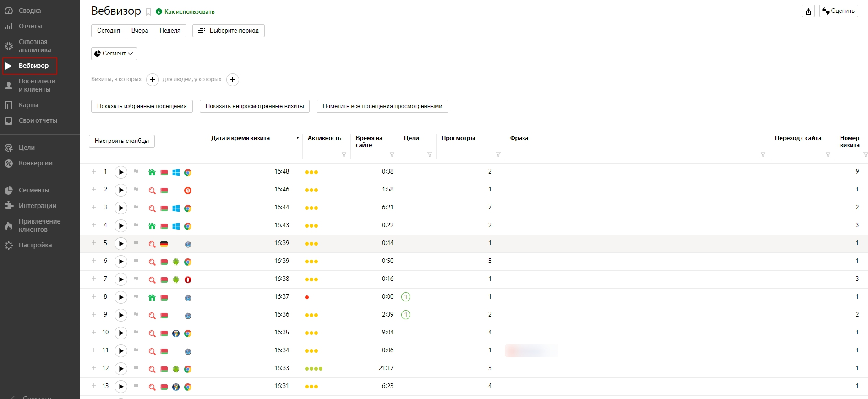Image resolution: width=868 pixels, height=399 pixels.
Task: Open Сводка in the sidebar
Action: click(30, 11)
